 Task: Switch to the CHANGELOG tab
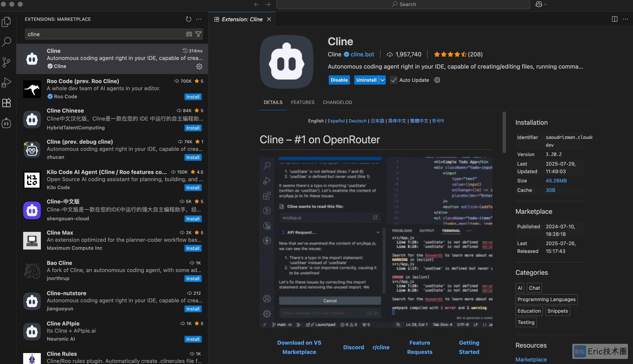click(337, 102)
